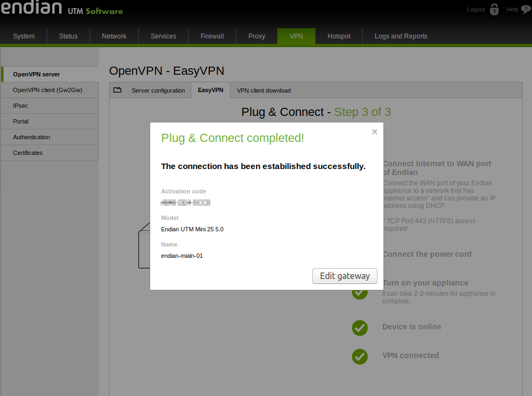Open the Status menu
Screen dimensions: 532x396
pos(68,36)
